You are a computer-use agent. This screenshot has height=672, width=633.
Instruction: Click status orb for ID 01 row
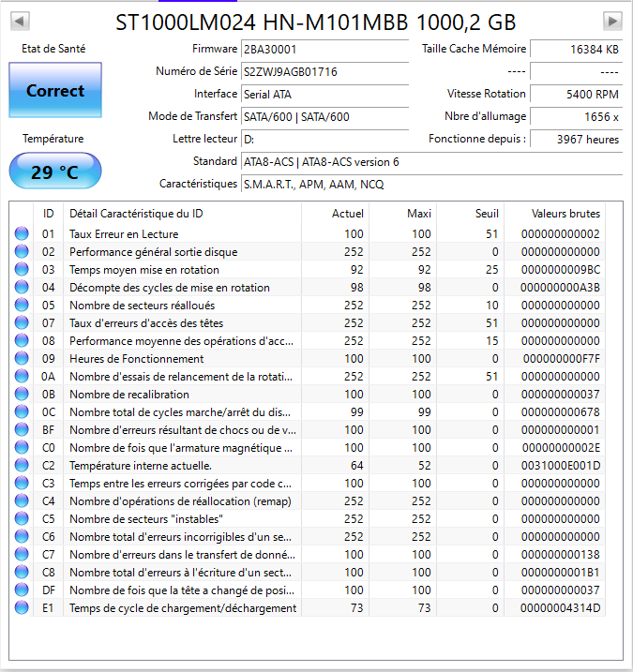22,233
